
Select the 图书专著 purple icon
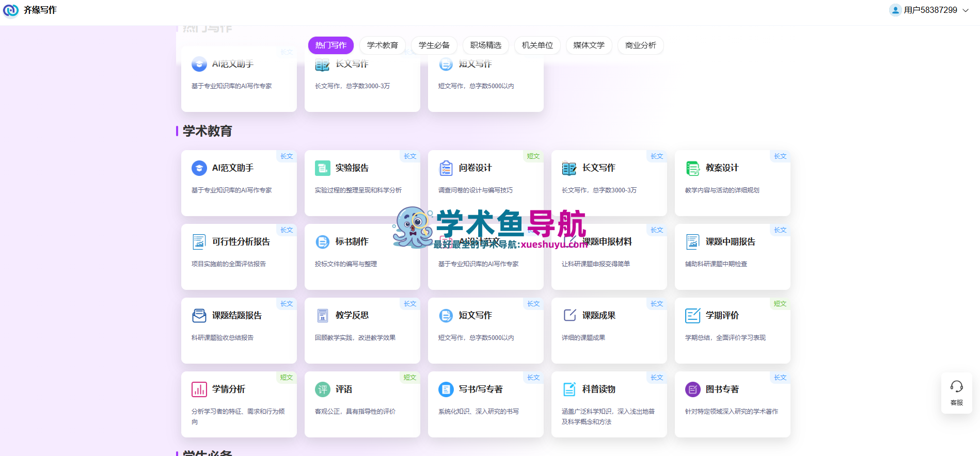693,389
